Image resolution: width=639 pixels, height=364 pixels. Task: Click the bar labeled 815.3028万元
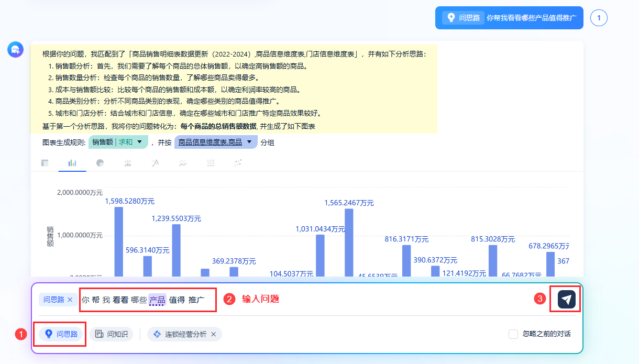493,260
